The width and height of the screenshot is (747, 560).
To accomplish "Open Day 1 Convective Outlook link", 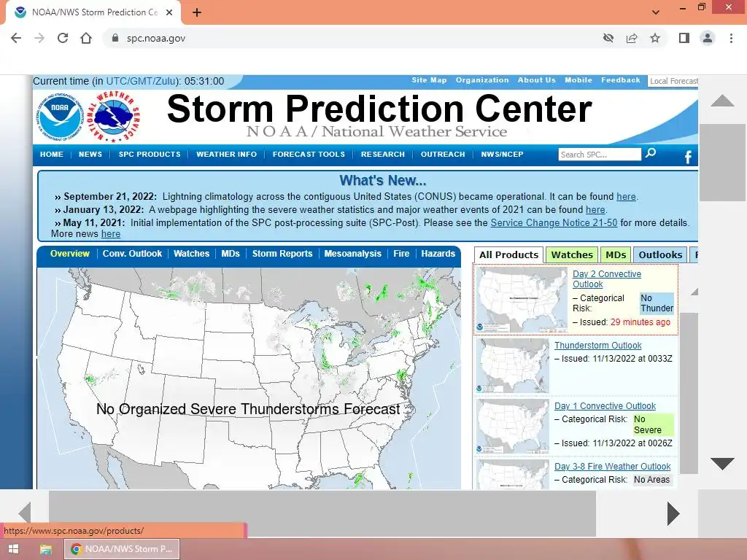I will point(605,405).
